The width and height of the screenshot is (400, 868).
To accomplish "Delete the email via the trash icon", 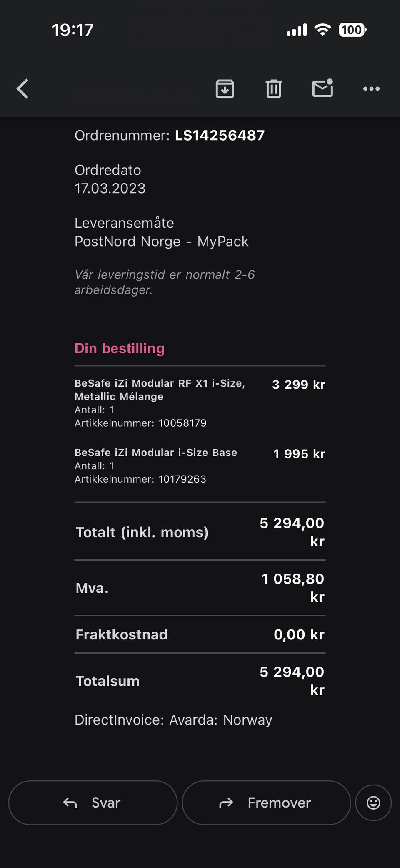I will pos(274,89).
